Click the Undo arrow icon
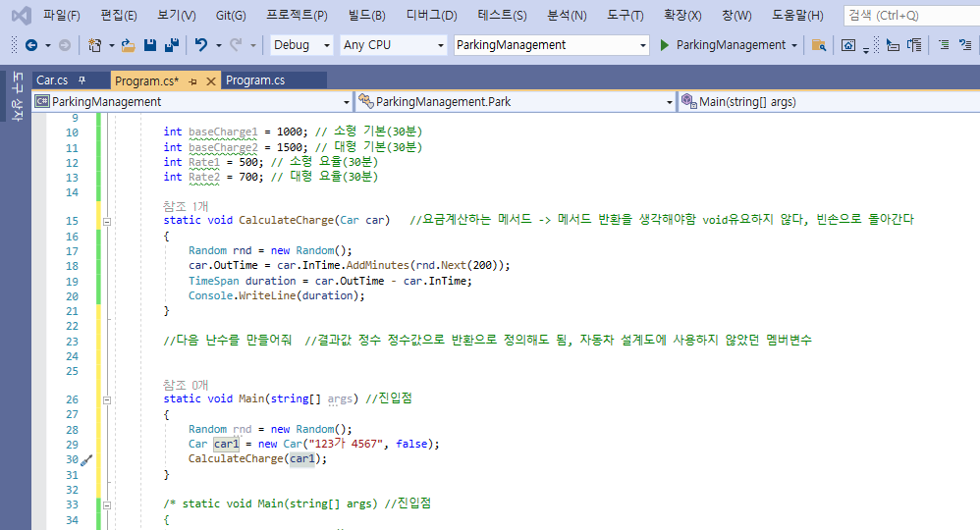Screen dimensions: 980x530 (x=201, y=45)
